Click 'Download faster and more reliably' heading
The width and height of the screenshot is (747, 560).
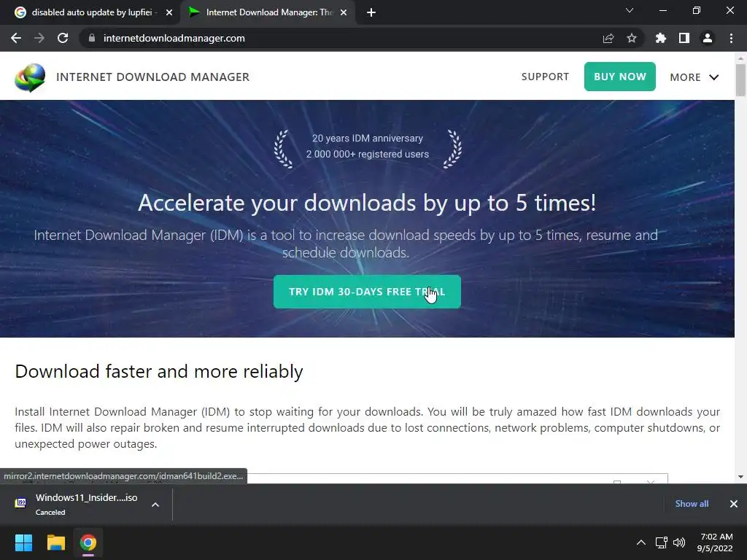click(x=158, y=371)
